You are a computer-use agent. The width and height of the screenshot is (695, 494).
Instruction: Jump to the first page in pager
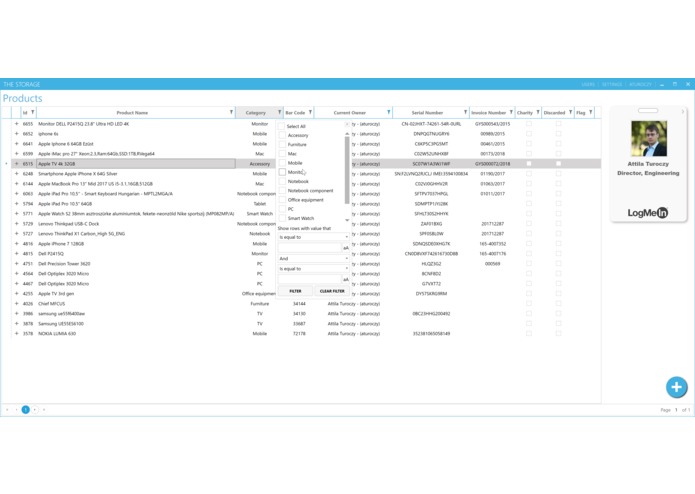tap(8, 410)
